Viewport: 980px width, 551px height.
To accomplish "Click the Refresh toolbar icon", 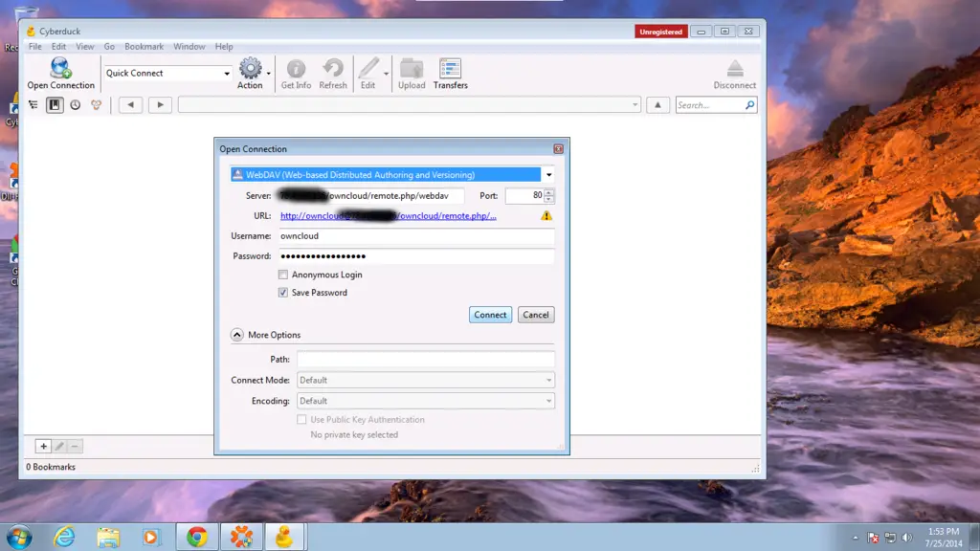I will click(x=332, y=73).
